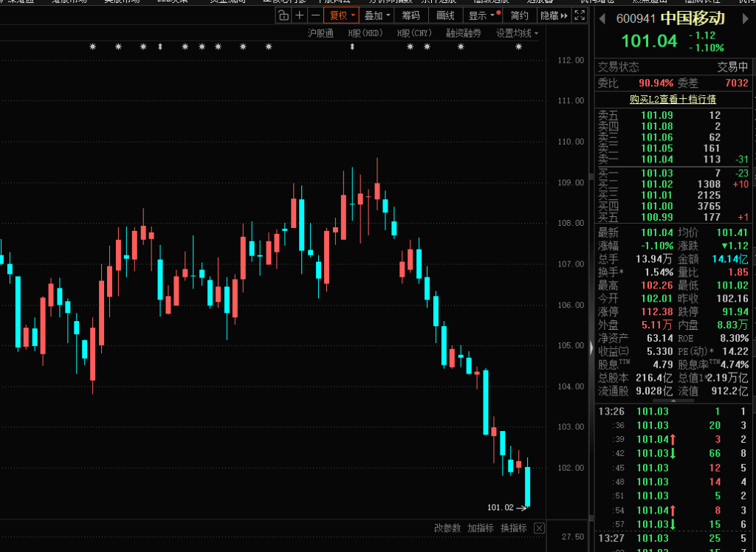This screenshot has height=552, width=756.
Task: Click 购买L2查看十档行情 link
Action: coord(672,99)
